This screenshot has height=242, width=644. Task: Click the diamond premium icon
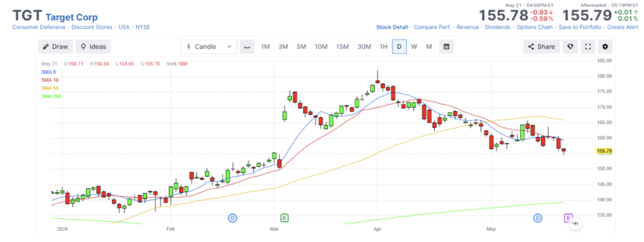click(570, 47)
